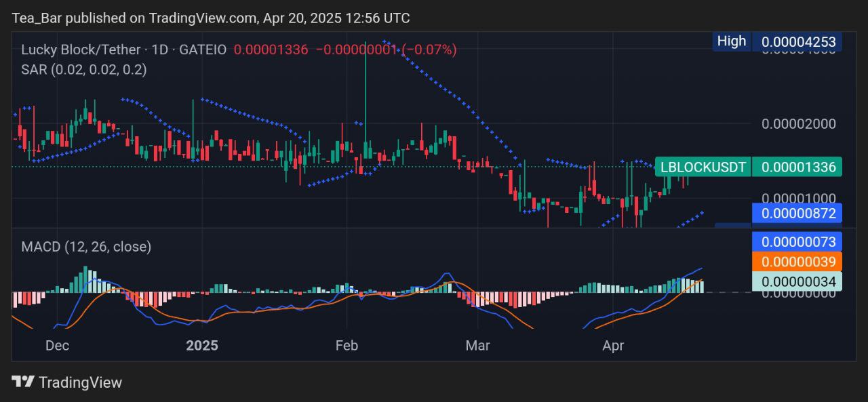Click the TradingView logo icon

coord(23,382)
